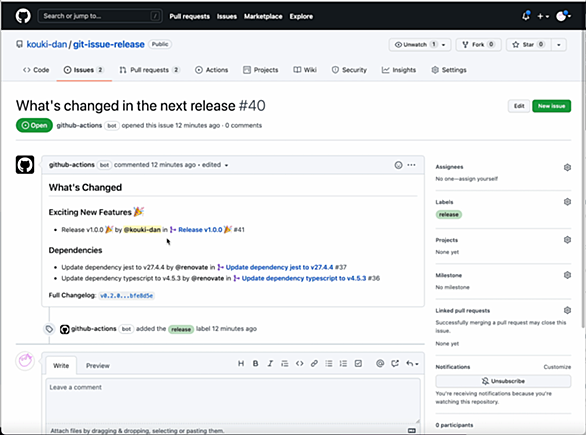The image size is (586, 435).
Task: Click the Leave a comment text area
Action: click(233, 401)
